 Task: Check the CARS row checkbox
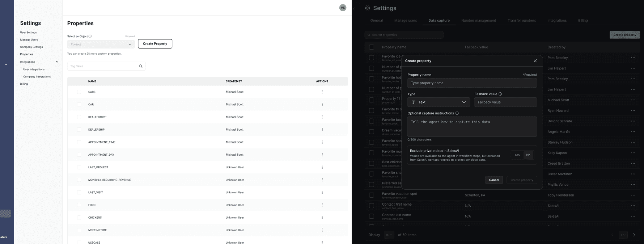pos(79,92)
